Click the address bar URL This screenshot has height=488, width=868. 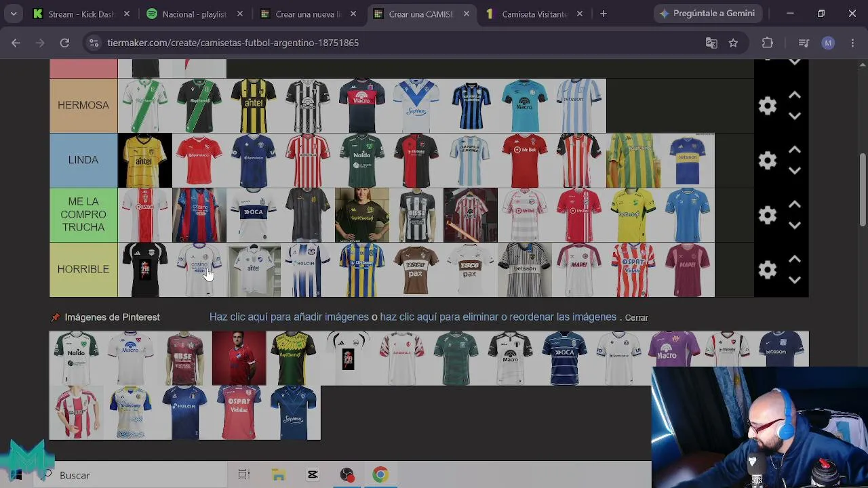click(233, 43)
